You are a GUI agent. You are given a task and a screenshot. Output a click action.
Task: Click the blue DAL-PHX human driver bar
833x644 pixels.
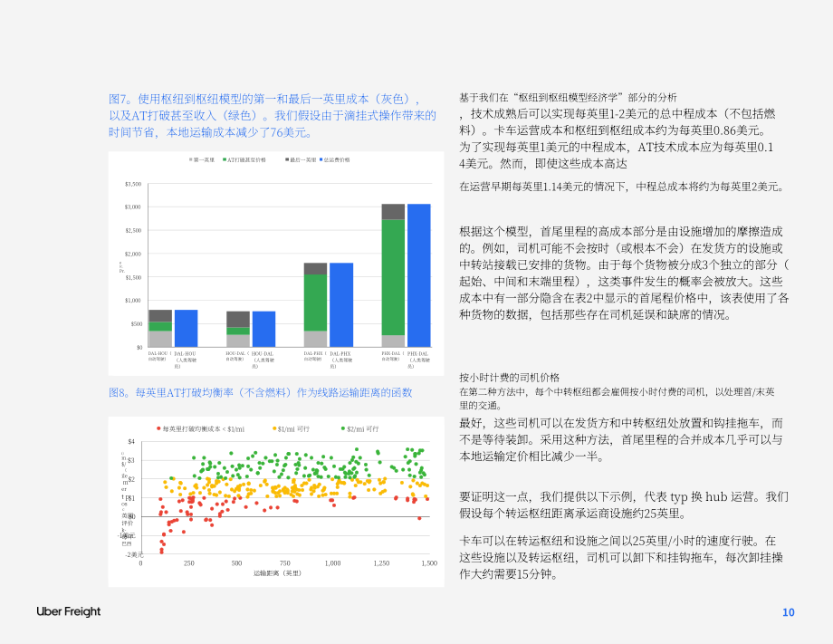(x=341, y=305)
